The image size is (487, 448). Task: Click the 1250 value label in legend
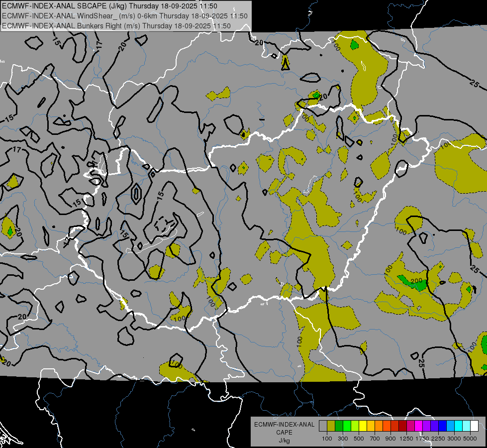coord(406,439)
